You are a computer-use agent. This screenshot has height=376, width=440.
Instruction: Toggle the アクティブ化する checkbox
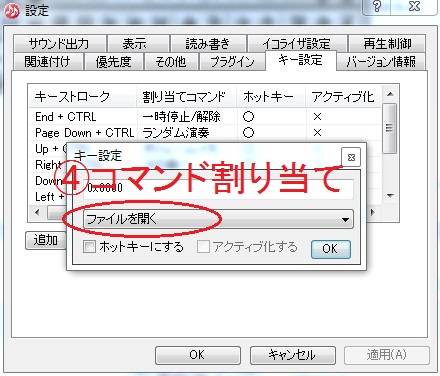coord(203,247)
